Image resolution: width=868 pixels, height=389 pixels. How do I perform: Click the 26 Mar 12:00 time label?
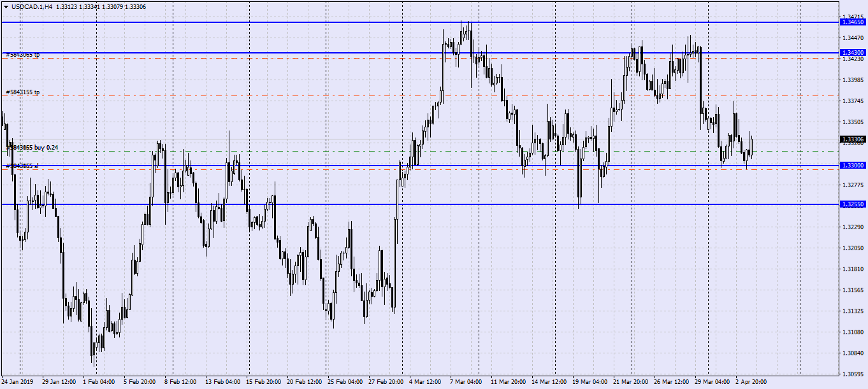pos(672,383)
